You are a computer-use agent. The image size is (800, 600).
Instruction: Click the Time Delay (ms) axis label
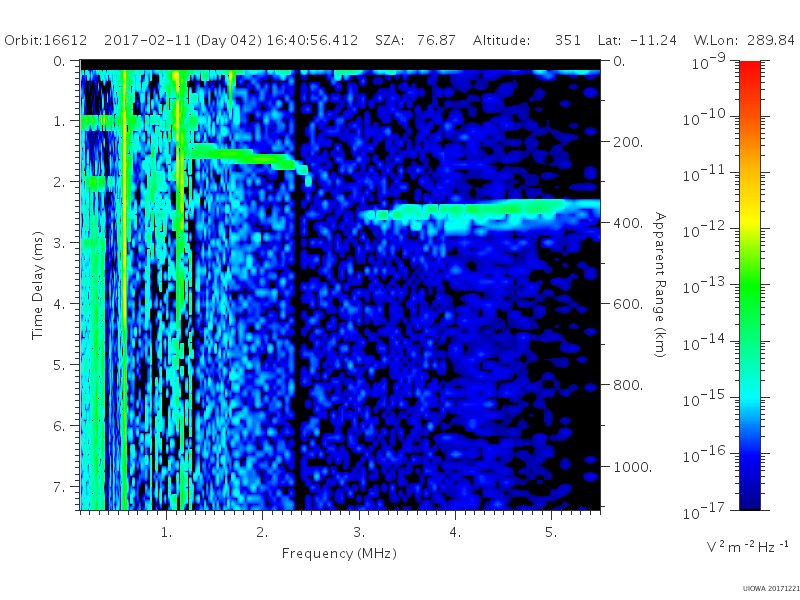pos(37,285)
